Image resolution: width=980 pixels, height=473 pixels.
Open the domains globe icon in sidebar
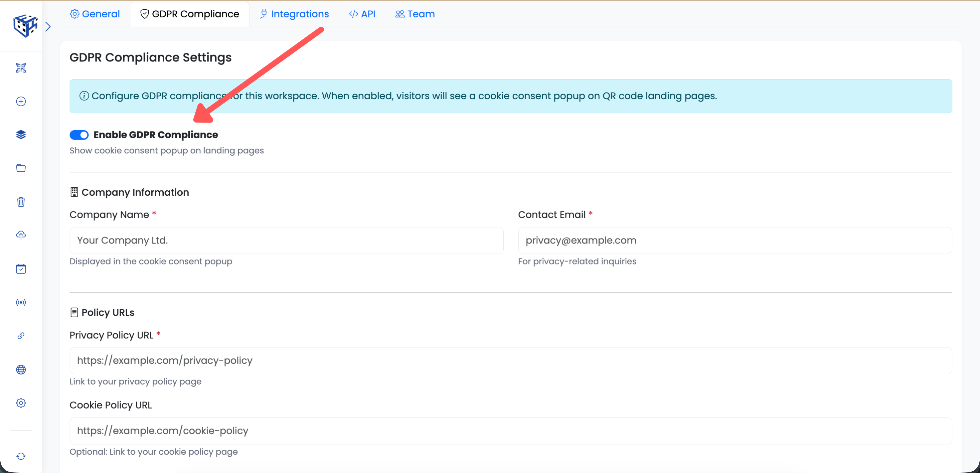point(21,369)
